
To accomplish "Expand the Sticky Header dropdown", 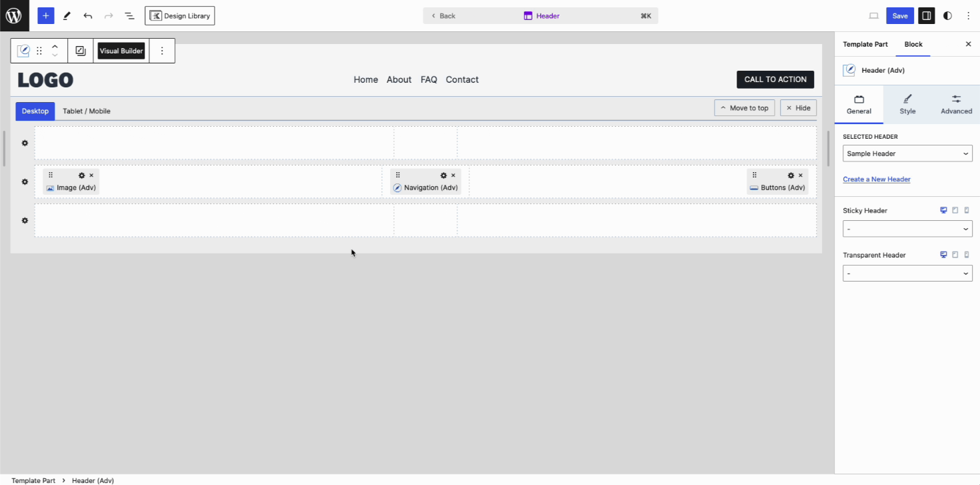I will (x=907, y=229).
